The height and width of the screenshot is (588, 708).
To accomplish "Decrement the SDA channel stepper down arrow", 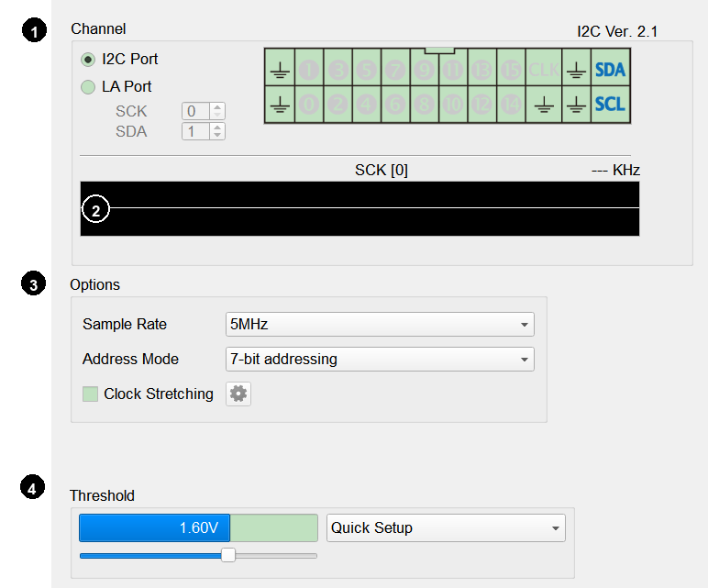I will (x=217, y=136).
